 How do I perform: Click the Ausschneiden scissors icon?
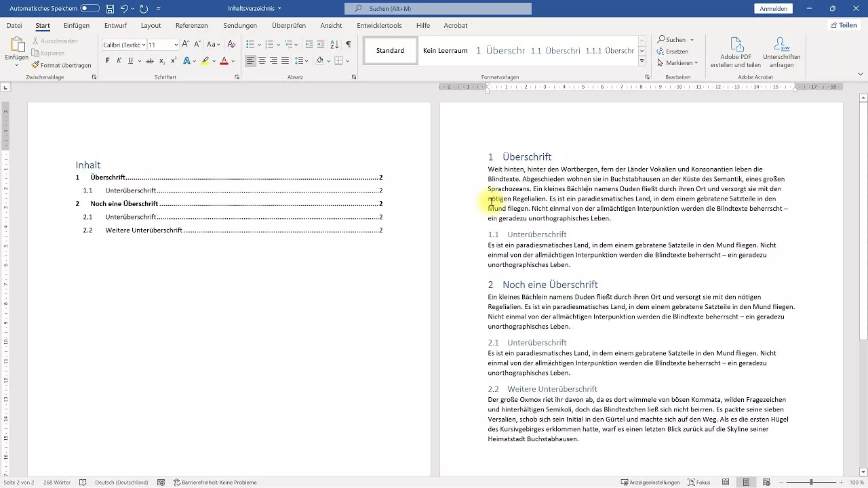point(35,41)
